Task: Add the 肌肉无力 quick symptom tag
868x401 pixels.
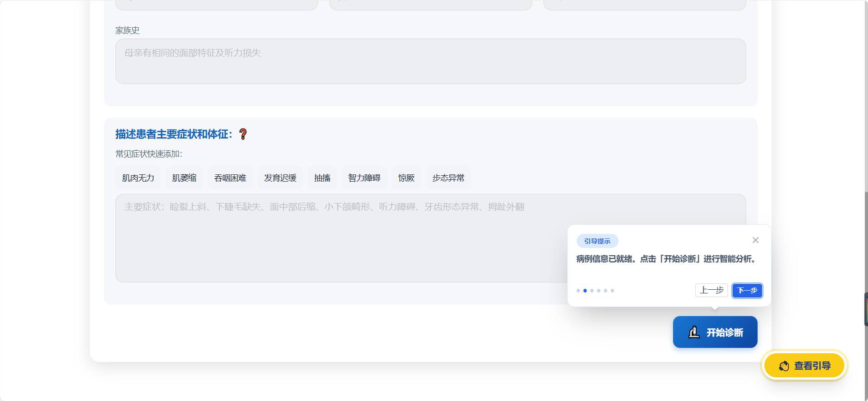Action: (138, 178)
